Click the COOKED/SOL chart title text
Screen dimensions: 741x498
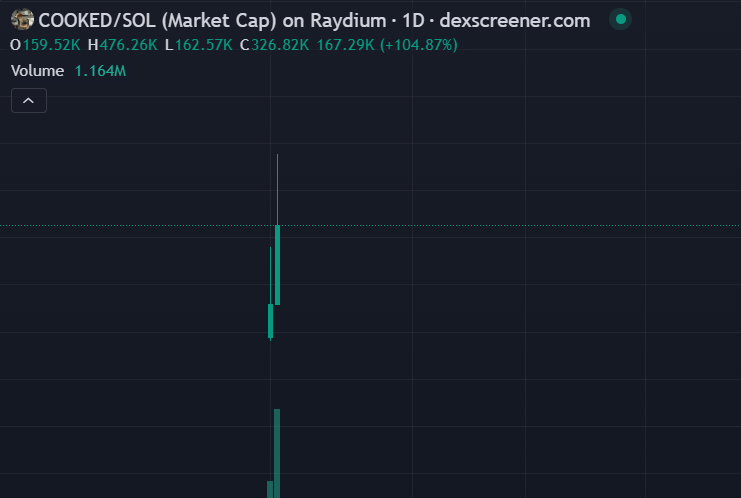[314, 20]
